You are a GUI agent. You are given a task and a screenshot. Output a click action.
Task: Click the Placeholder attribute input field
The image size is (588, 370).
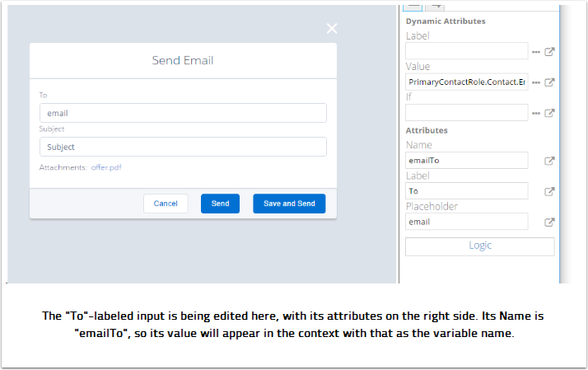tap(466, 222)
